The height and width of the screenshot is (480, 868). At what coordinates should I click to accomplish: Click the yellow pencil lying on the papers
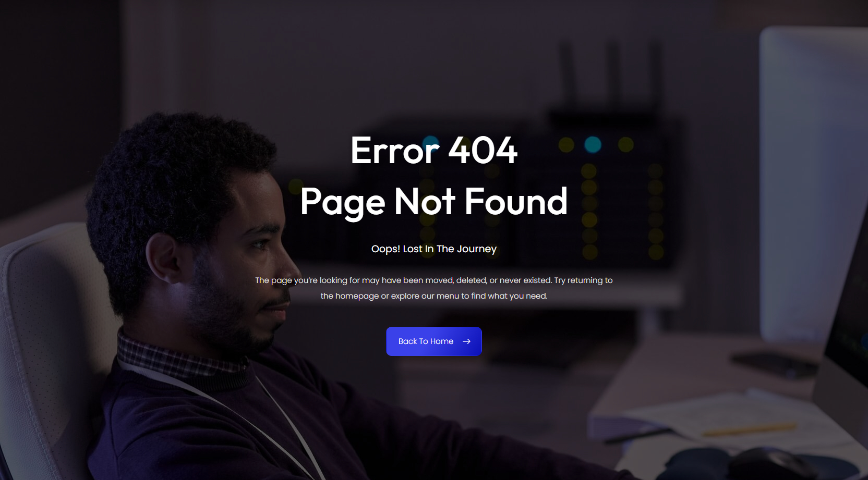pos(750,429)
